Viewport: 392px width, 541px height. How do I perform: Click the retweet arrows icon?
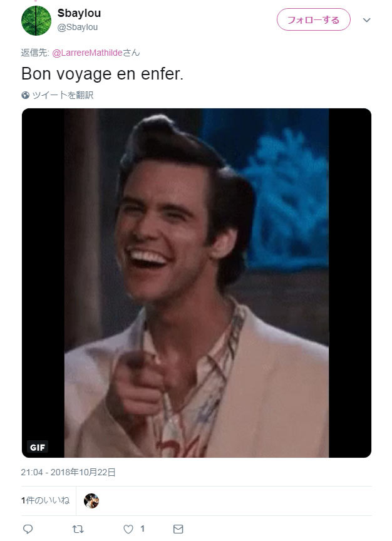coord(78,529)
